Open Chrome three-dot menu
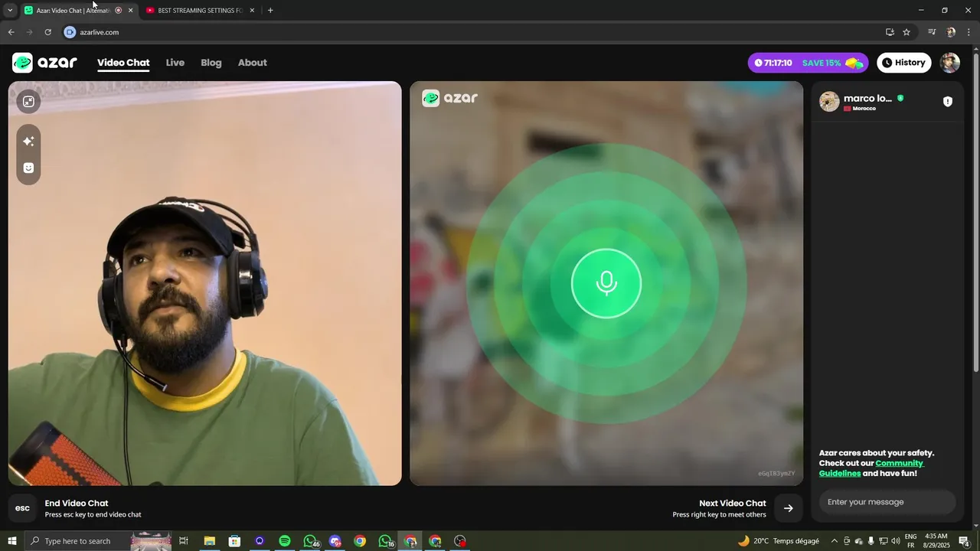 point(969,32)
